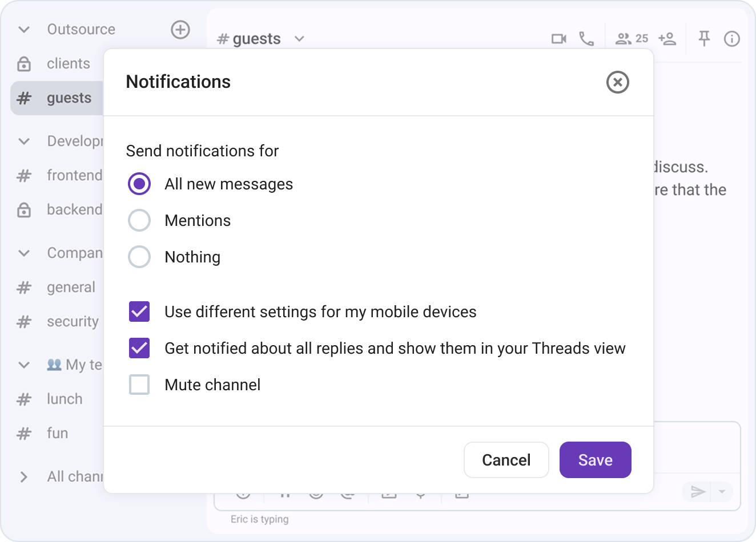
Task: Save the notification settings
Action: [595, 460]
